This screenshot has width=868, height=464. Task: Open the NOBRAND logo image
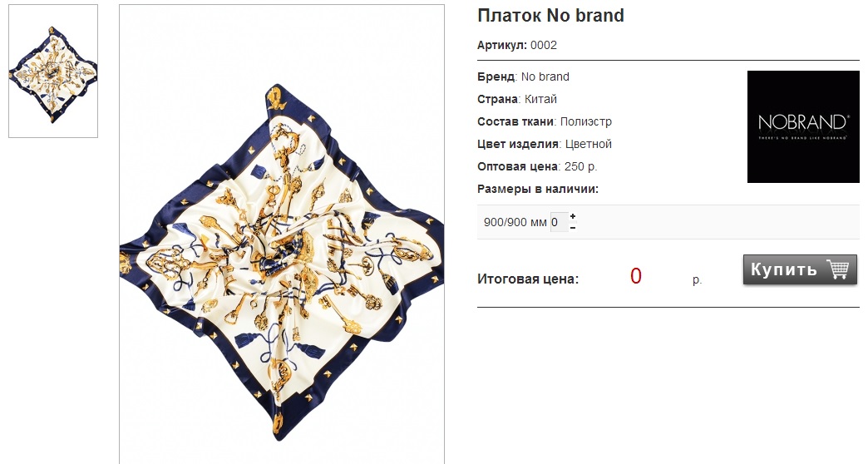click(803, 126)
